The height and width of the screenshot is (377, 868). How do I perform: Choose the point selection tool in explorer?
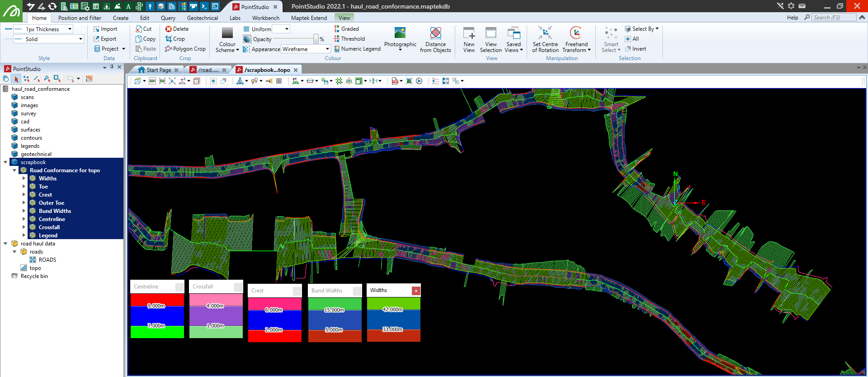click(x=27, y=79)
